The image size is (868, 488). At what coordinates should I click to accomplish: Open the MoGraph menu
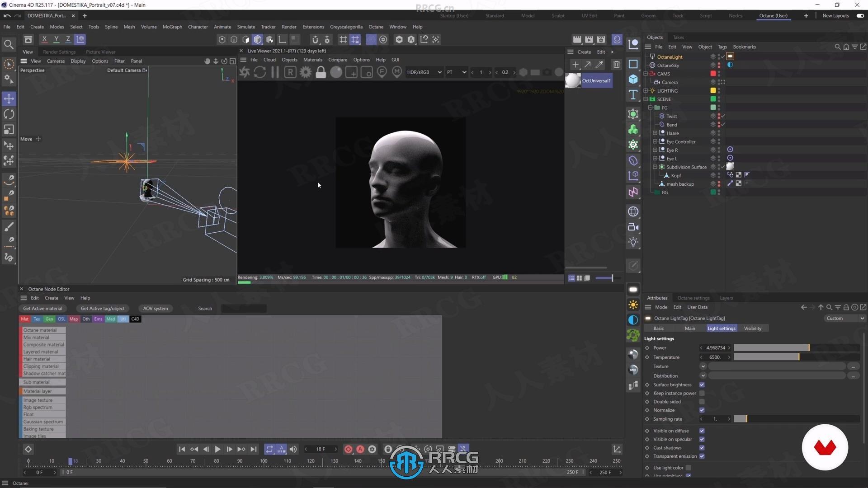(x=172, y=27)
